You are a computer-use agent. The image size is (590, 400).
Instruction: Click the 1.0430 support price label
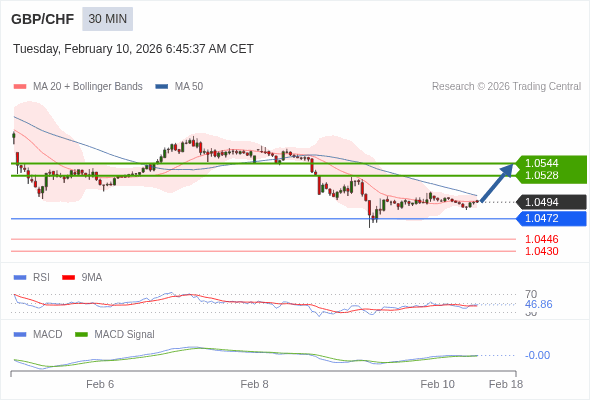click(x=541, y=251)
